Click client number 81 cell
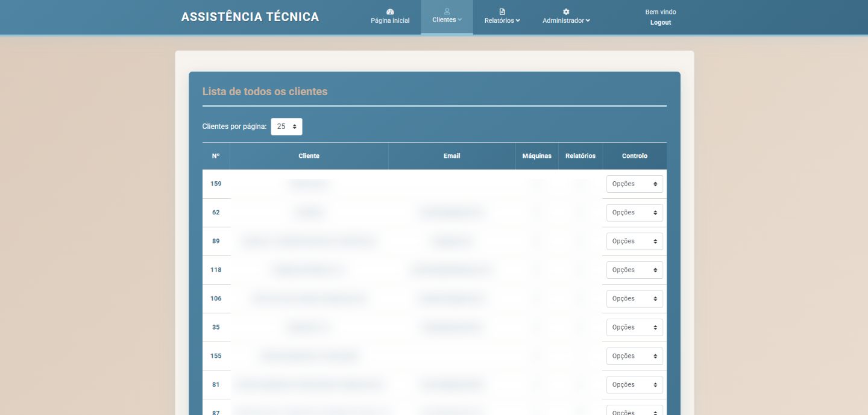This screenshot has width=868, height=415. (x=216, y=385)
